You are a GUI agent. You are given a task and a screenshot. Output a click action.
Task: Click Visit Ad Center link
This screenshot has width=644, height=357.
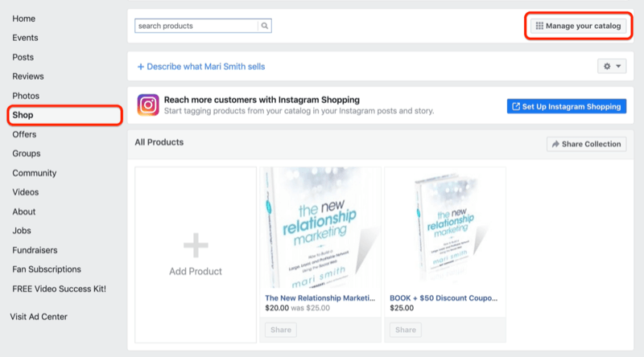[39, 317]
